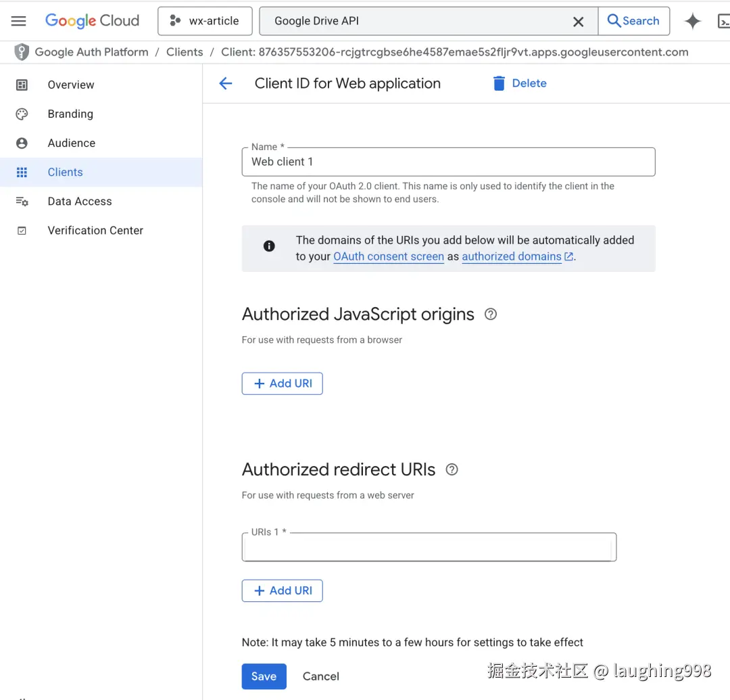Click the Audience person icon
The width and height of the screenshot is (730, 700).
click(x=22, y=143)
